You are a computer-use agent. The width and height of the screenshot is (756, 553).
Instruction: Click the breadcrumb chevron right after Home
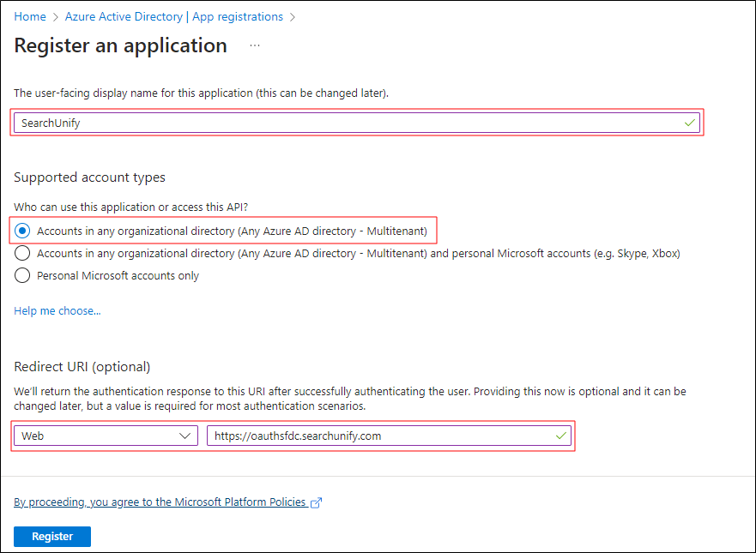point(56,17)
